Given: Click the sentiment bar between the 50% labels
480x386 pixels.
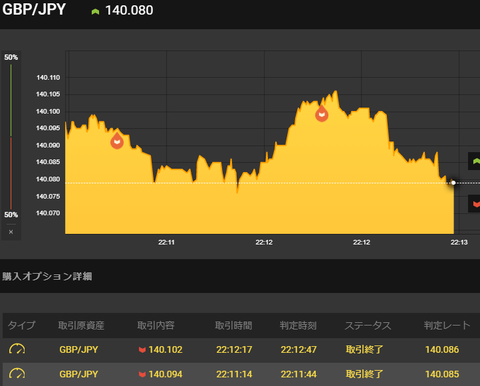Looking at the screenshot, I should point(11,136).
